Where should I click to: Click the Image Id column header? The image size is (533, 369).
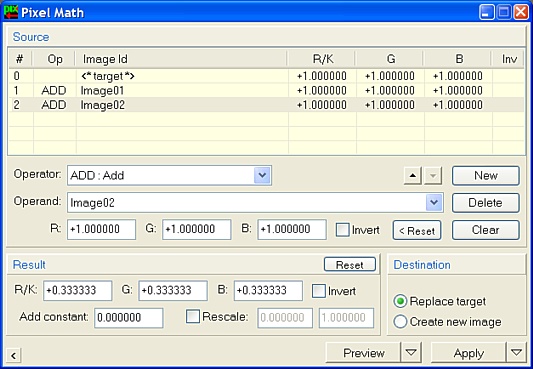[x=181, y=59]
